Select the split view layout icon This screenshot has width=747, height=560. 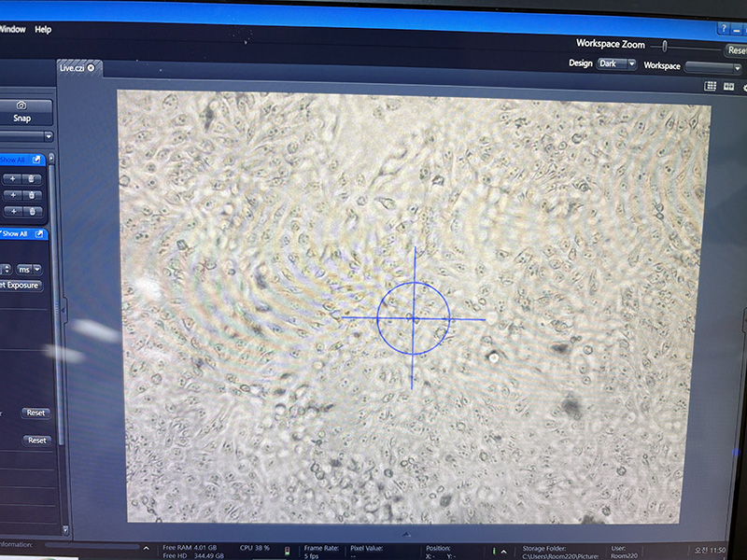coord(728,86)
